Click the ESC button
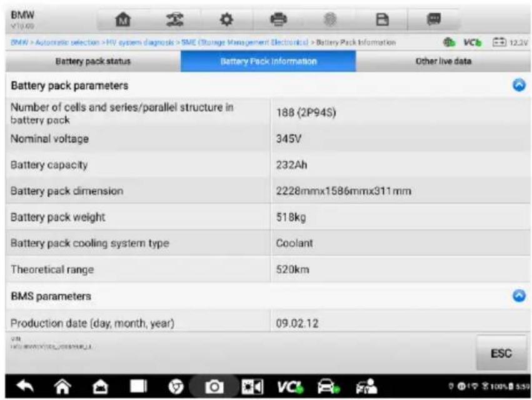The height and width of the screenshot is (400, 532). tap(501, 353)
